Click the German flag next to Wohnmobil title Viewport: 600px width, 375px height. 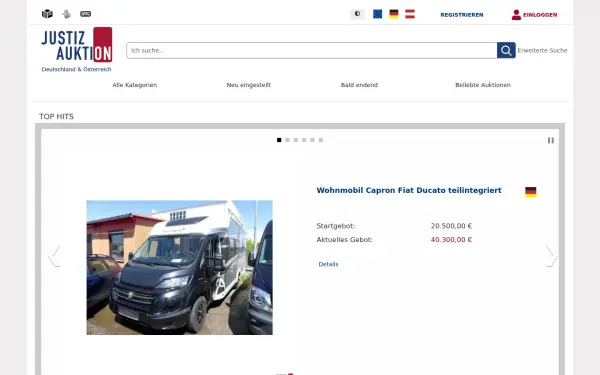click(x=531, y=192)
